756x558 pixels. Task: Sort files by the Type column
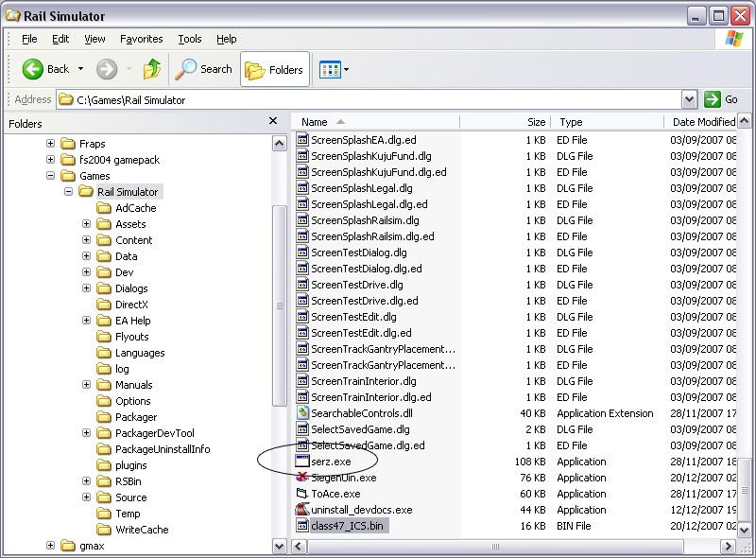click(x=608, y=122)
